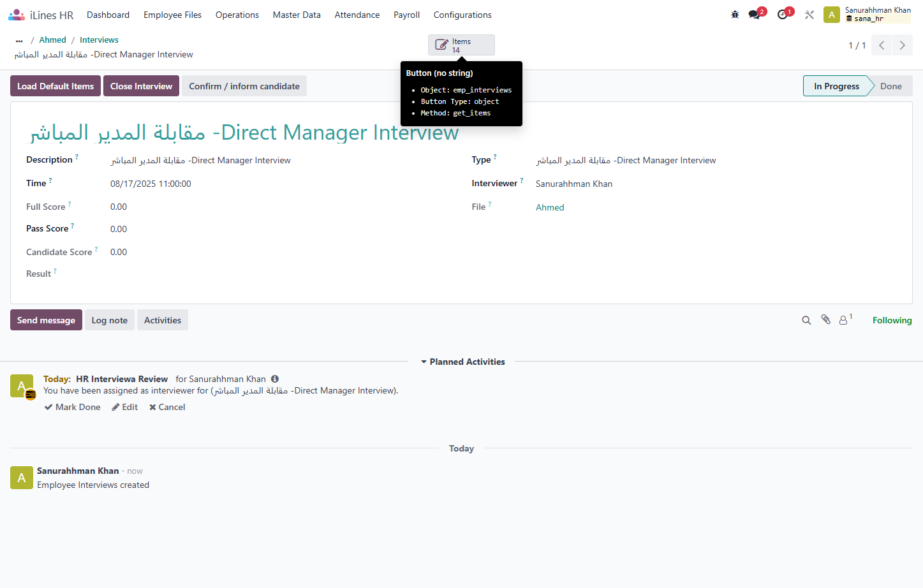Image resolution: width=923 pixels, height=588 pixels.
Task: Click the tools wrench icon in navbar
Action: click(809, 15)
